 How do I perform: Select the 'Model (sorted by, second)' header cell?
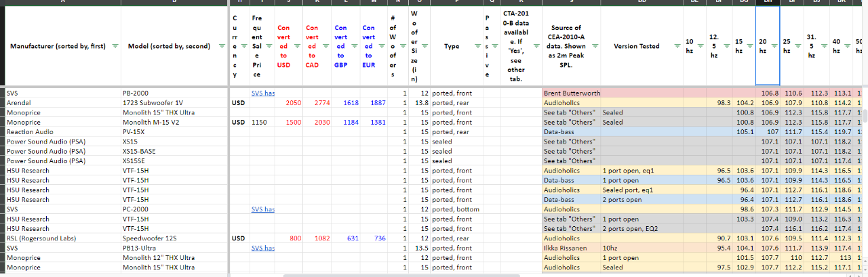tap(176, 46)
